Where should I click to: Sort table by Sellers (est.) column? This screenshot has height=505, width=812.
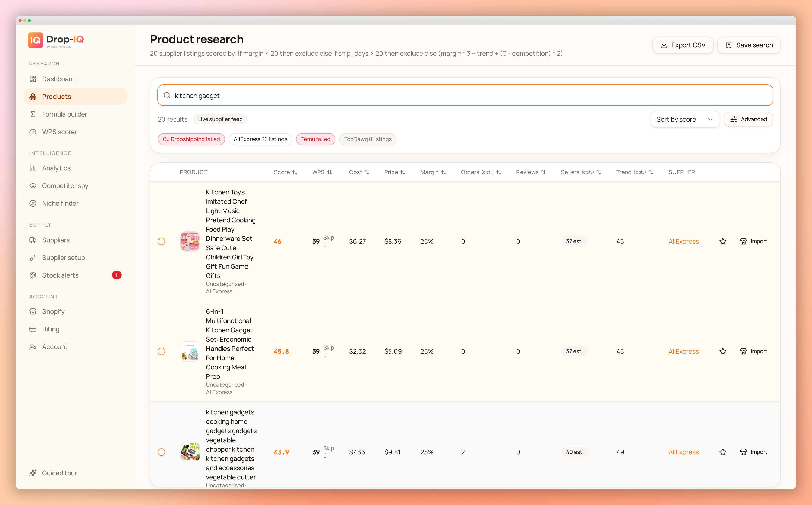581,172
